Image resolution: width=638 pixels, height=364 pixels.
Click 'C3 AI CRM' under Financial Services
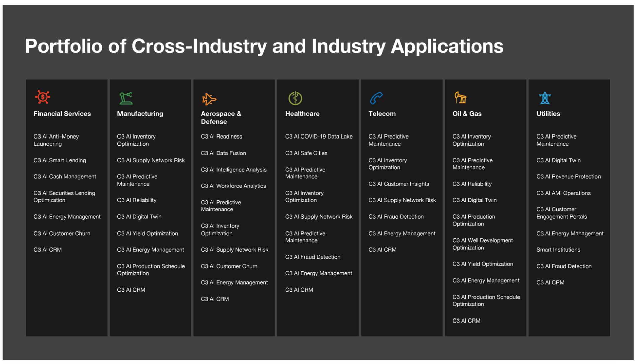[x=48, y=250]
